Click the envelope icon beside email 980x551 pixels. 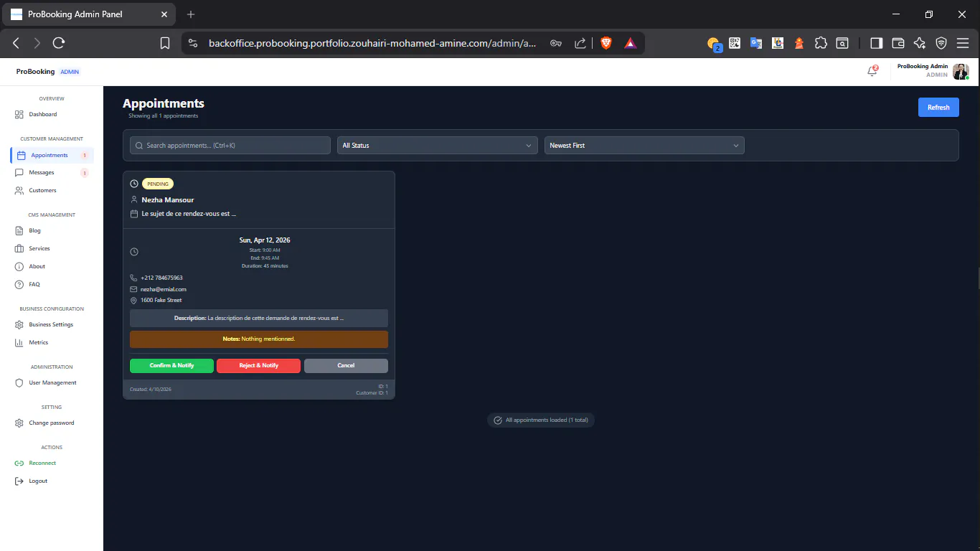click(x=133, y=289)
